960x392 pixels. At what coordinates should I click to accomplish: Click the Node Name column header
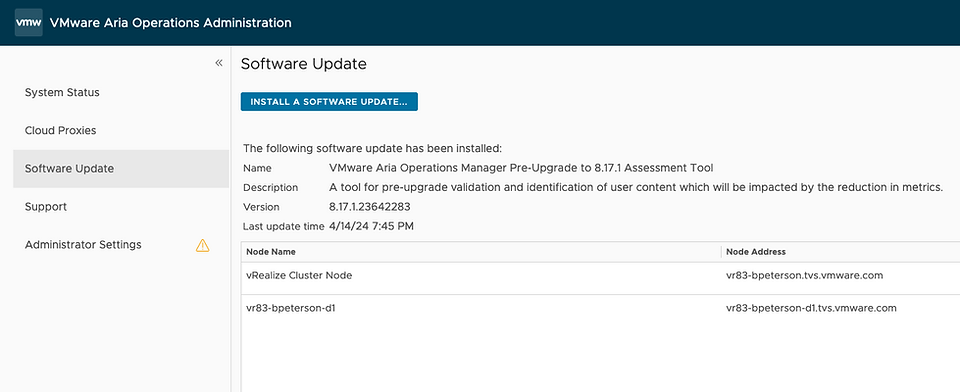click(271, 252)
